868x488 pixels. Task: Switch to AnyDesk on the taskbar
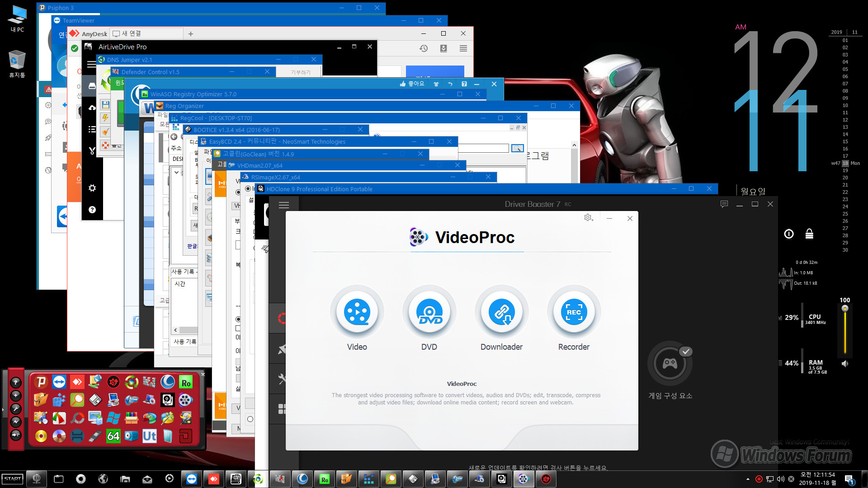(214, 479)
